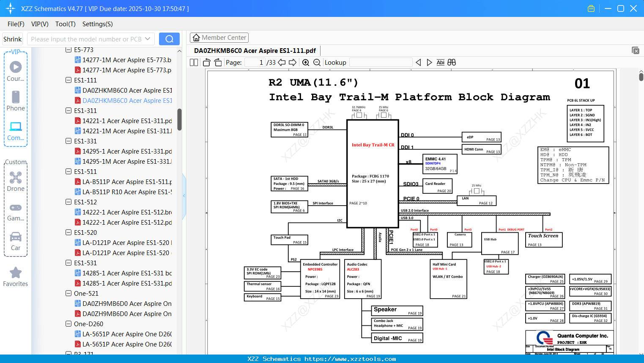Image resolution: width=644 pixels, height=363 pixels.
Task: Click the yellow shop icon in title bar
Action: [x=591, y=8]
